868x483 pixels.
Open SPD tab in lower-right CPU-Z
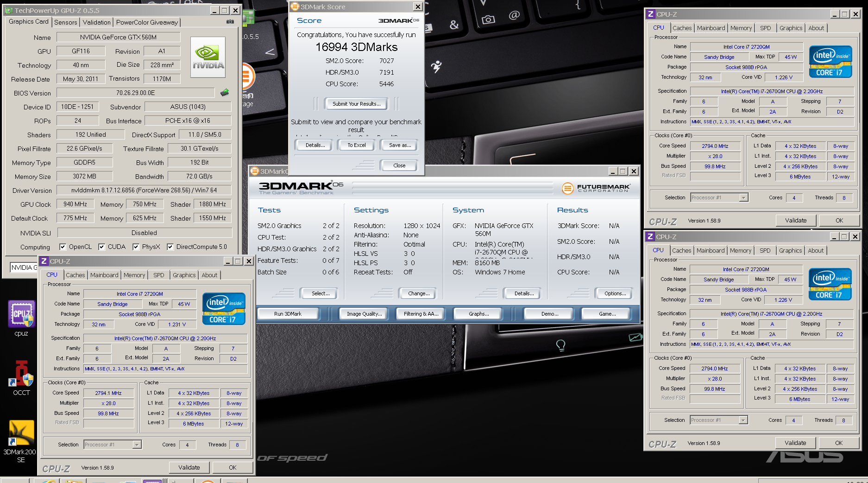pos(765,250)
